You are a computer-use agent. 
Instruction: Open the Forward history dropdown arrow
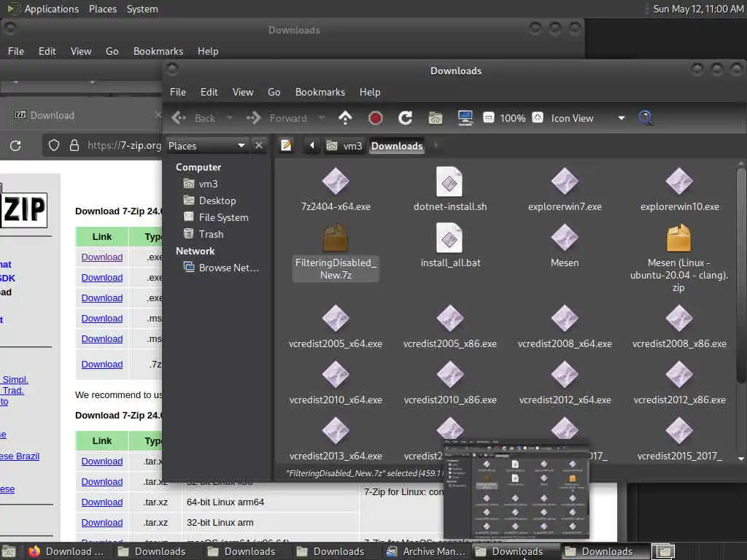(322, 118)
